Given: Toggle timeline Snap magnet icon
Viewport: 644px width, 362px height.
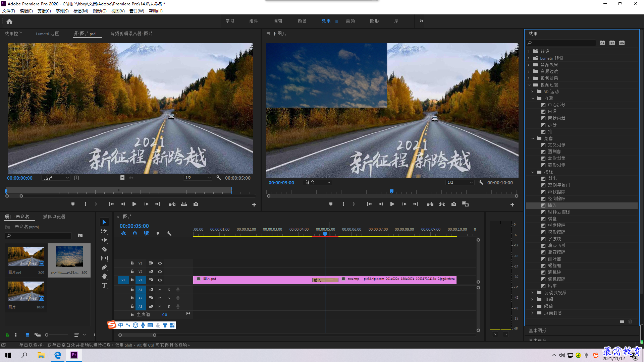Looking at the screenshot, I should click(x=135, y=233).
